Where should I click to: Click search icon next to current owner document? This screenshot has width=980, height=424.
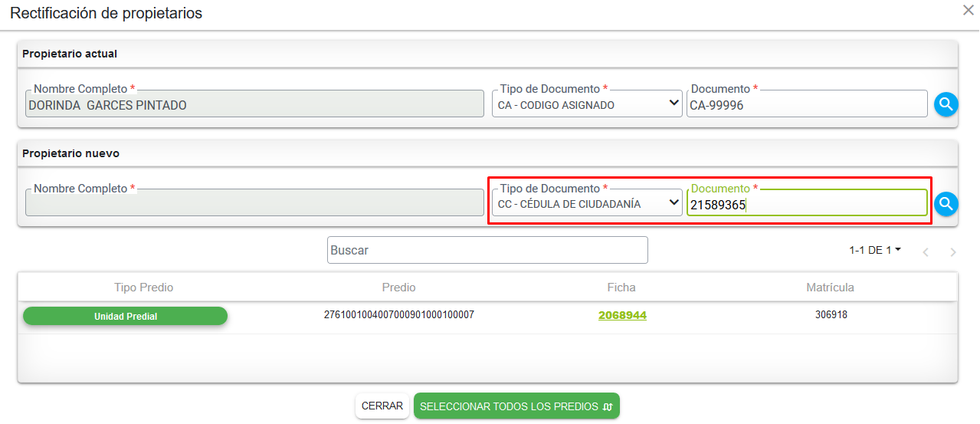(946, 104)
